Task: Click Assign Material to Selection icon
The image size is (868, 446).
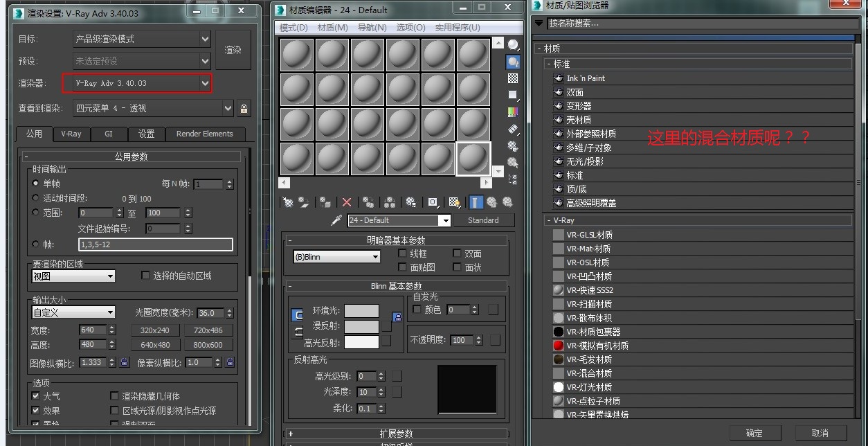Action: click(325, 202)
